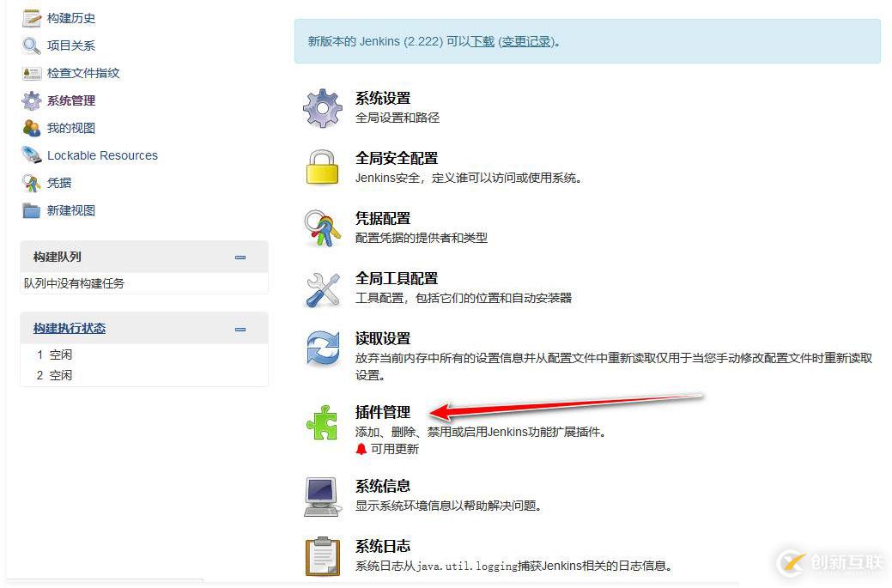Open 全局工具配置 wrench icon
The height and width of the screenshot is (588, 892).
322,288
